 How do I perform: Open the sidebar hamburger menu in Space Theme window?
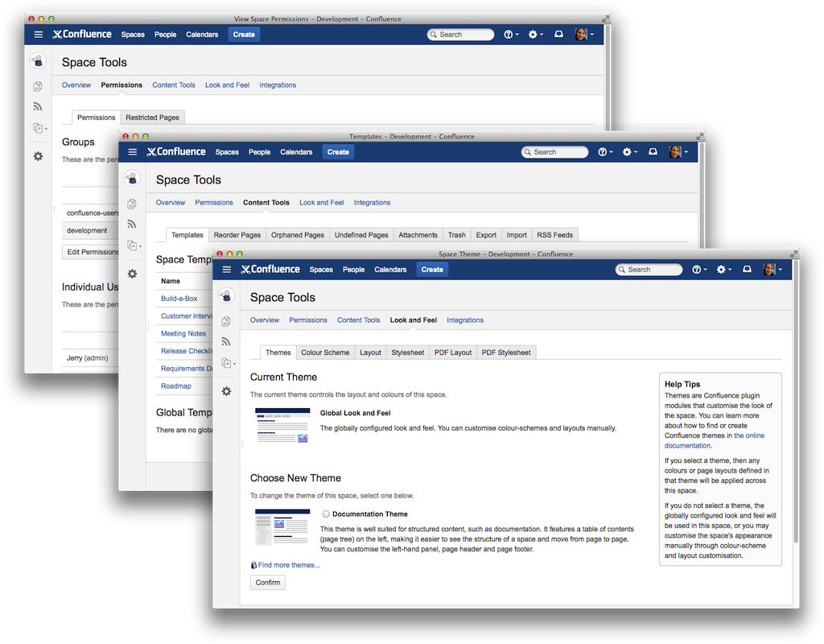pos(226,270)
